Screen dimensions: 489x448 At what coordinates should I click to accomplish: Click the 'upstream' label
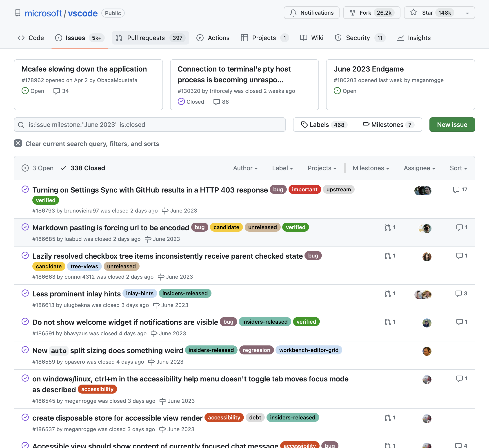pyautogui.click(x=339, y=190)
